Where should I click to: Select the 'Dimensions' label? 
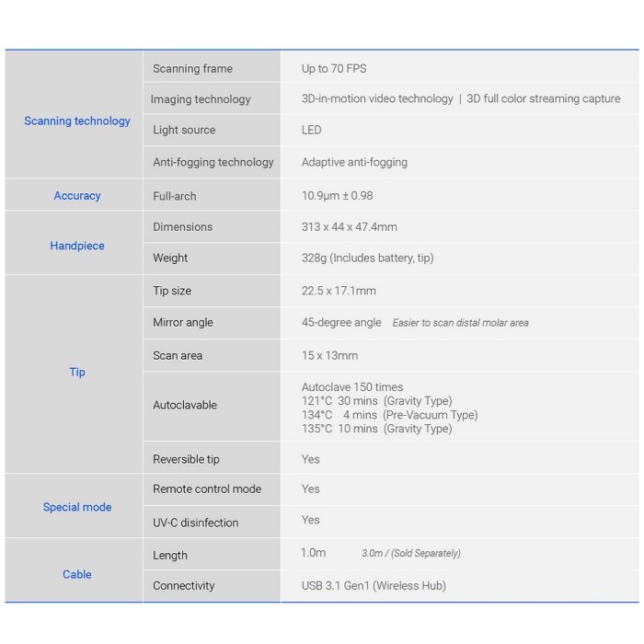tap(183, 226)
